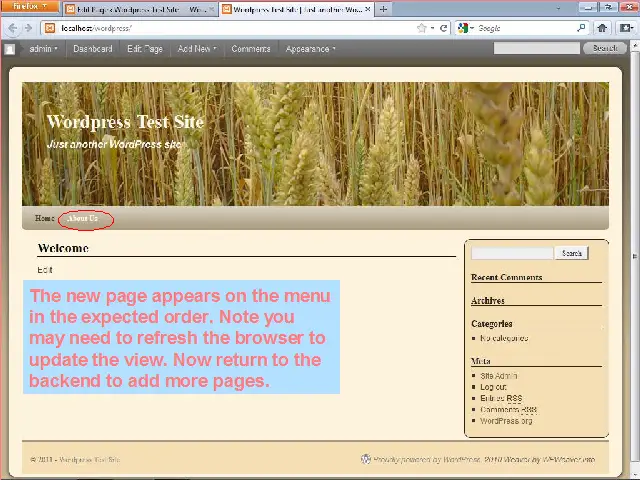Open the Google search engine selector
The image size is (640, 480).
465,28
